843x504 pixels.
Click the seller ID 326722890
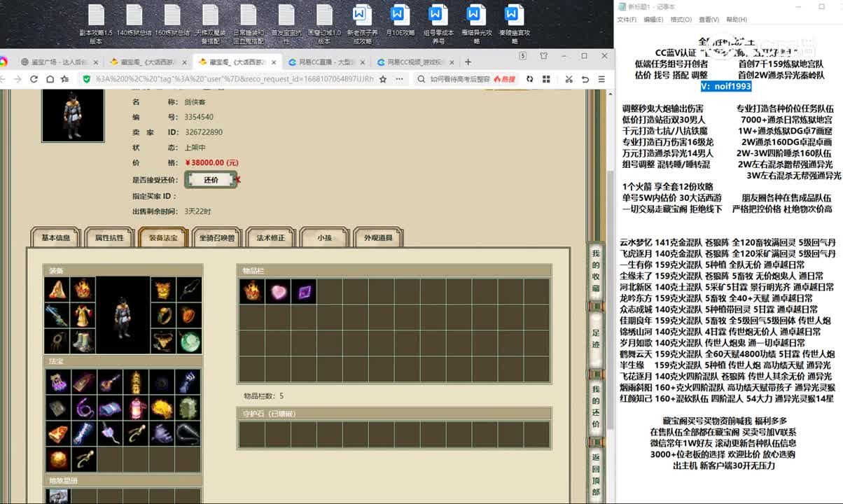coord(204,132)
